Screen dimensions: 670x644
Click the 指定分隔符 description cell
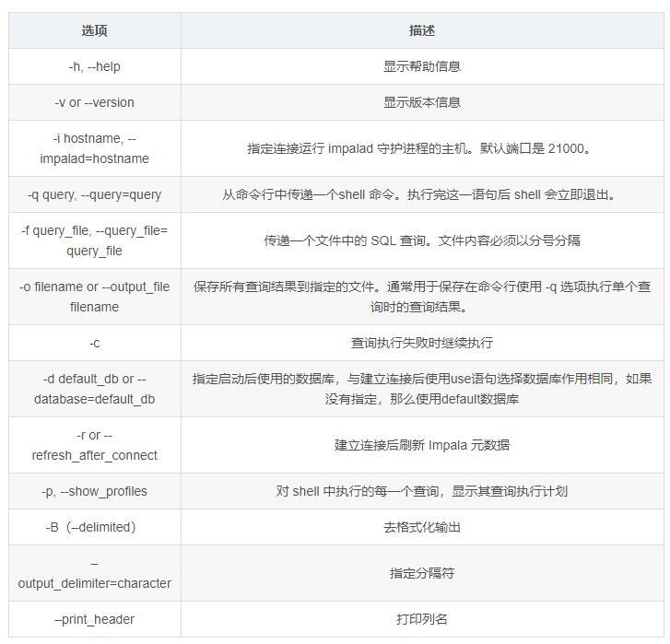click(422, 573)
